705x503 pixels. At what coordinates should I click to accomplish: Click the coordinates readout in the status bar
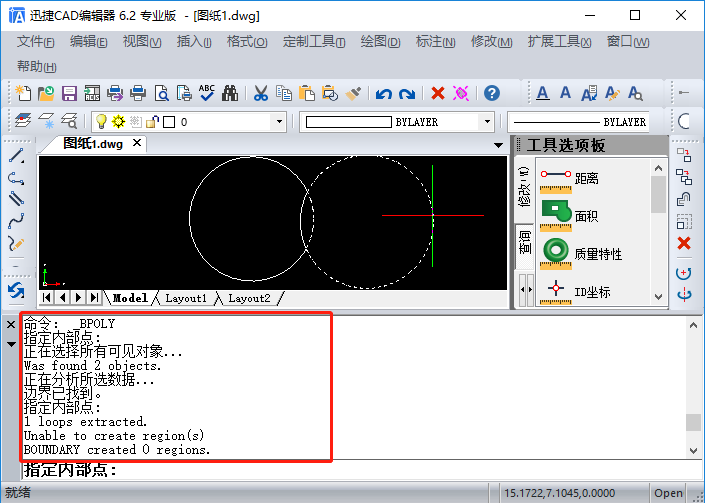pyautogui.click(x=560, y=493)
